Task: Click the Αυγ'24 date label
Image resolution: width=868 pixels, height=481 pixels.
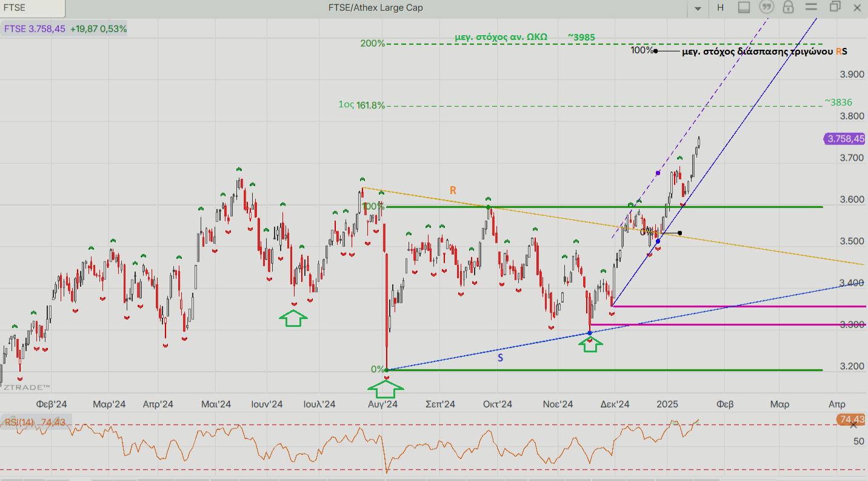Action: point(382,404)
